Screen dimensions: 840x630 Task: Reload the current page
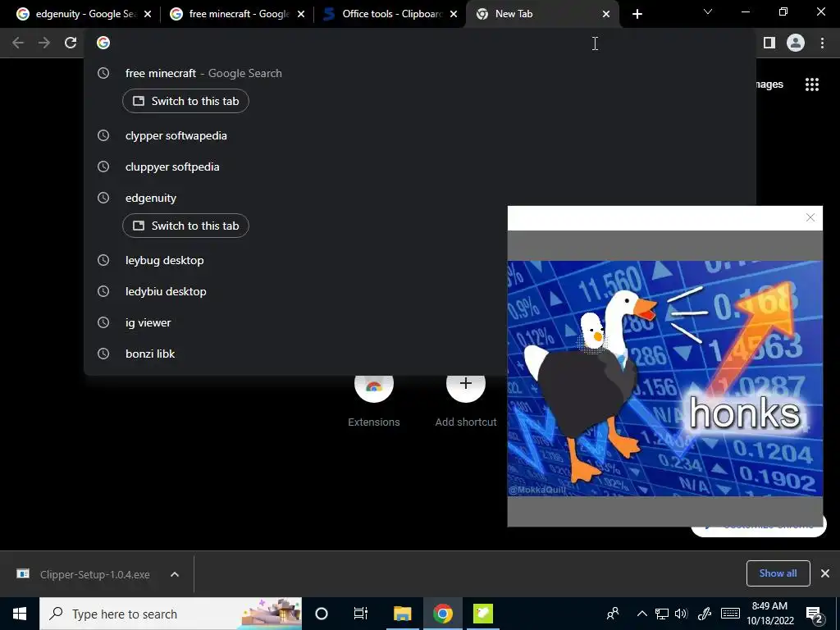[x=71, y=43]
